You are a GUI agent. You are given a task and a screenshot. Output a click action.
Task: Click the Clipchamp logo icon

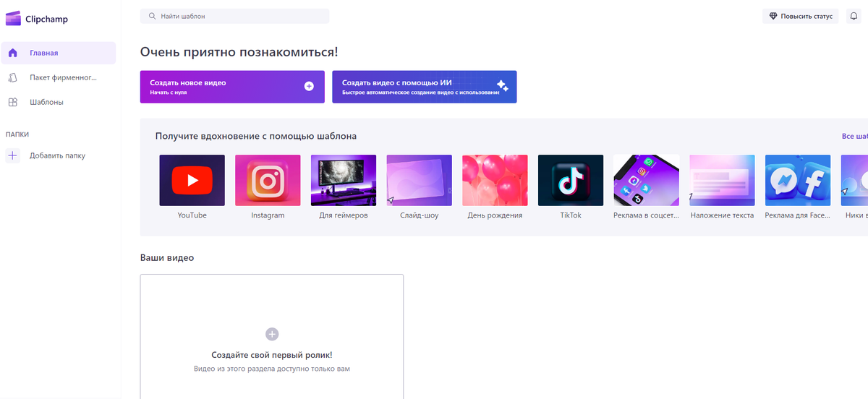tap(13, 19)
